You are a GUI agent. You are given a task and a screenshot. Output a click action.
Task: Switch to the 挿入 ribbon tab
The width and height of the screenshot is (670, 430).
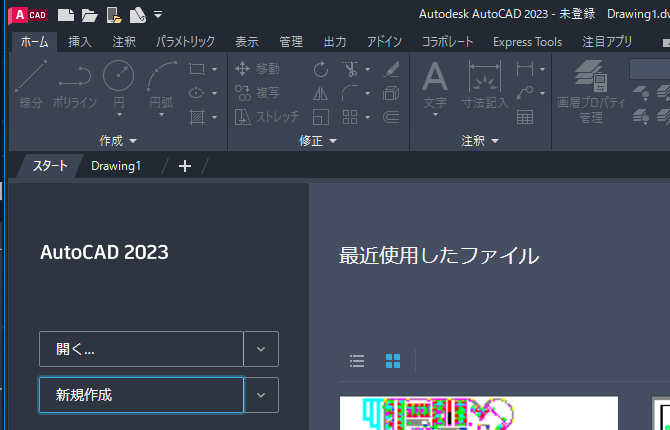click(x=80, y=42)
